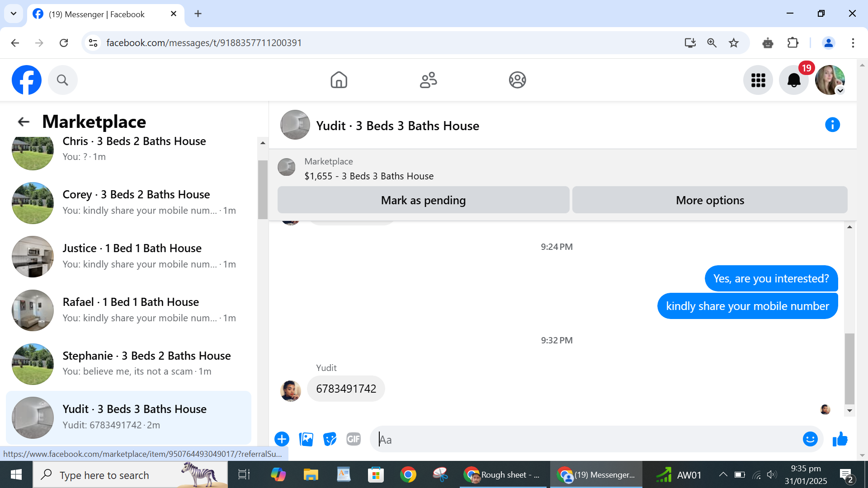Send a thumbs up like

coord(840,439)
